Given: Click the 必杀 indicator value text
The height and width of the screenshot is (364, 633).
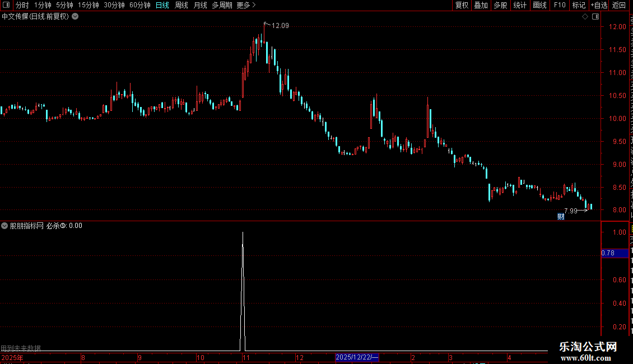Looking at the screenshot, I should coord(64,226).
